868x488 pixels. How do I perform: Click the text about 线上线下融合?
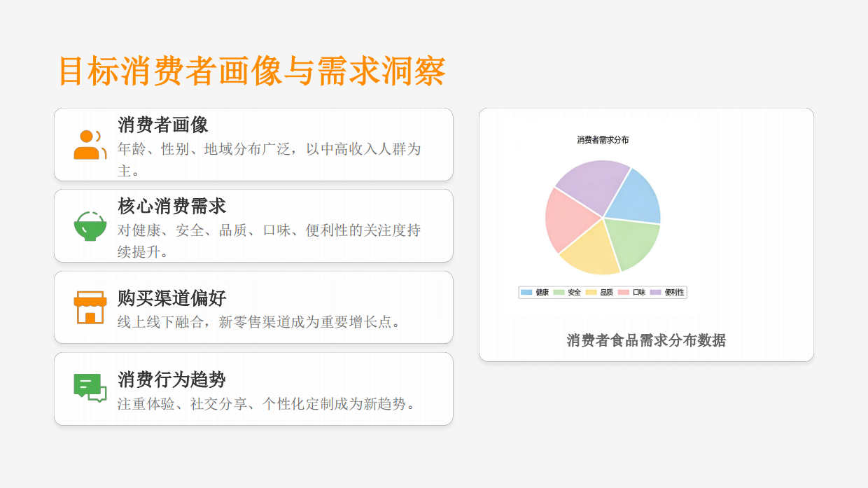(x=258, y=322)
